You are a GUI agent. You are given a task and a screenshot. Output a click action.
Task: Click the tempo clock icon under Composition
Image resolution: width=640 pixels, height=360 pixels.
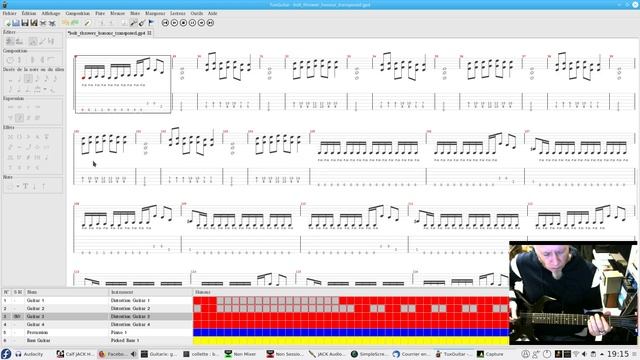(10, 60)
